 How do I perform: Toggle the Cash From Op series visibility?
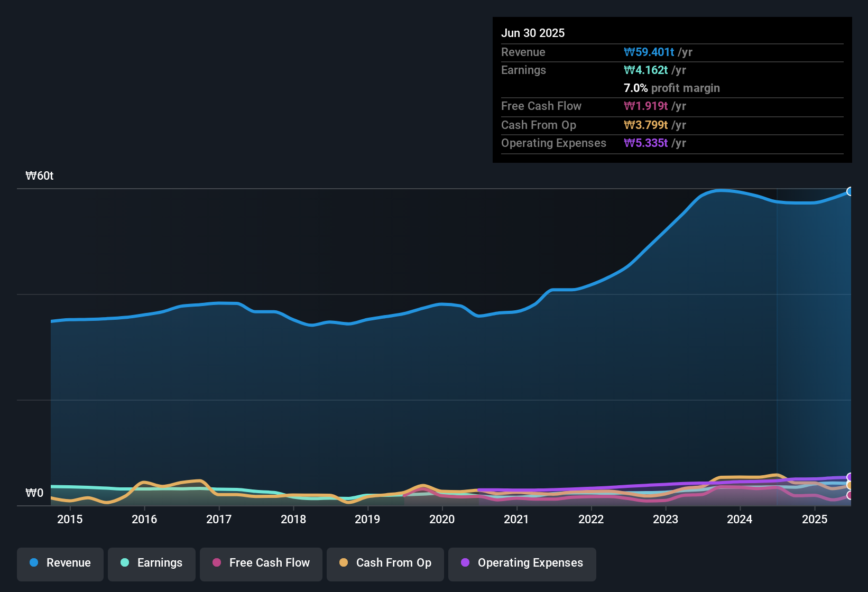coord(385,563)
